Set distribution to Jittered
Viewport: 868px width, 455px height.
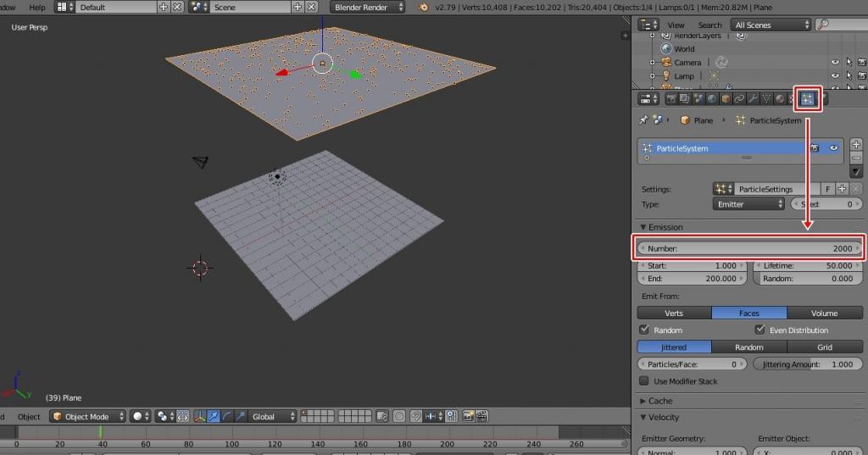[x=674, y=347]
